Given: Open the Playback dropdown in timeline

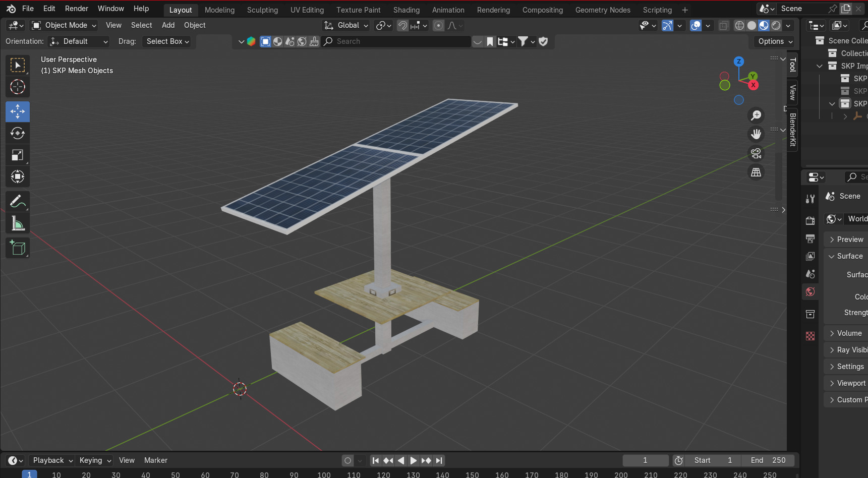Looking at the screenshot, I should pos(52,460).
